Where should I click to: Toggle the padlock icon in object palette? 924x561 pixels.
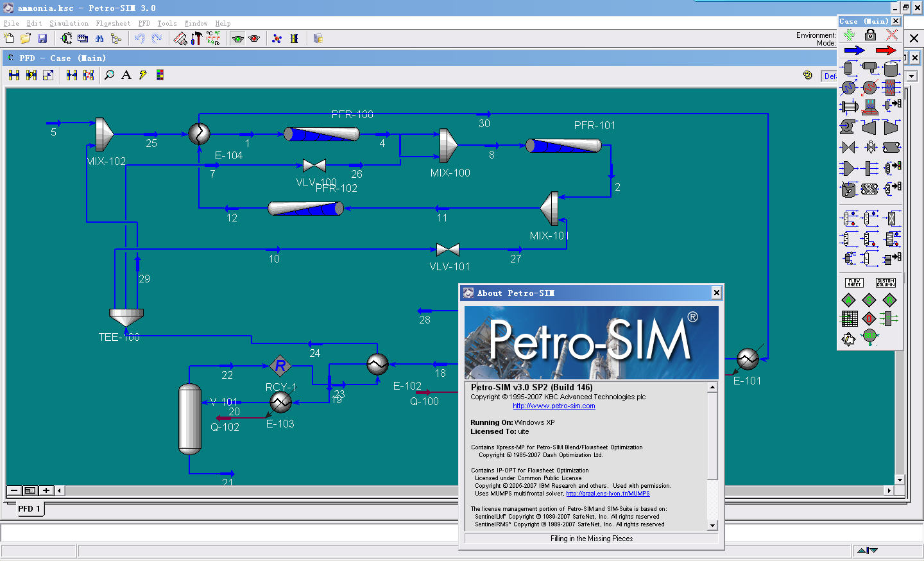coord(871,35)
